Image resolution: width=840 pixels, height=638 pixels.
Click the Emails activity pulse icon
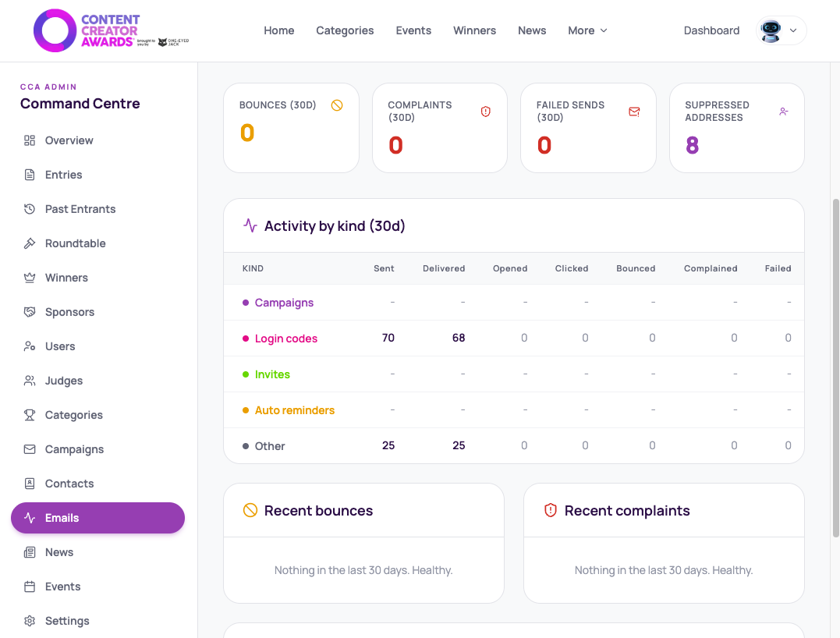[x=30, y=518]
